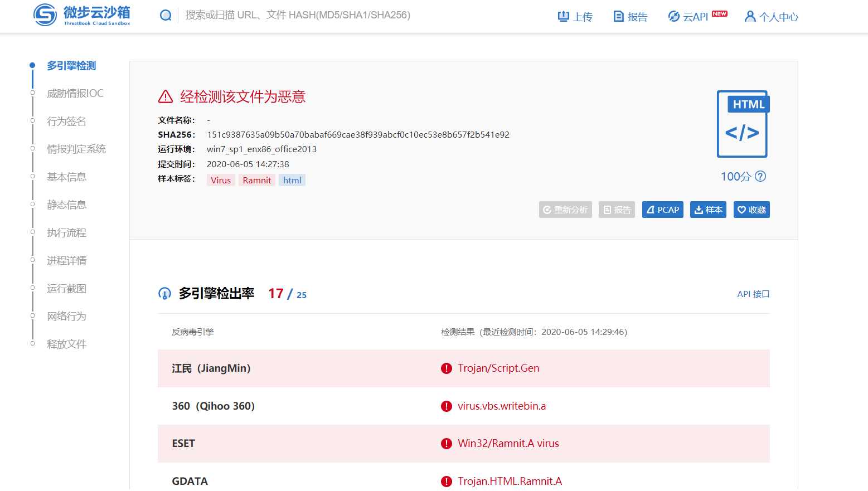Click the alert icon beside Win32/Ramnit.A virus
868x491 pixels.
point(447,444)
